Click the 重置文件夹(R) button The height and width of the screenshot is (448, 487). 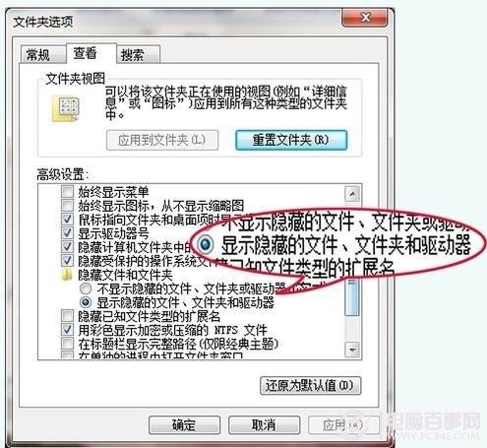click(x=291, y=140)
